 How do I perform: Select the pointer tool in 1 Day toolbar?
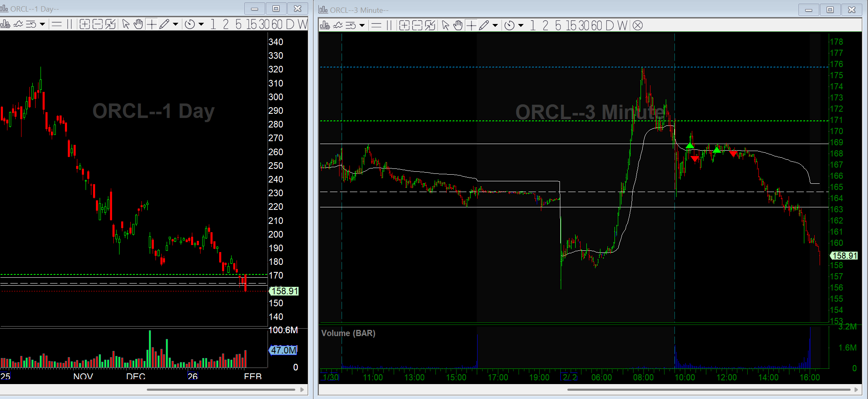pos(126,24)
